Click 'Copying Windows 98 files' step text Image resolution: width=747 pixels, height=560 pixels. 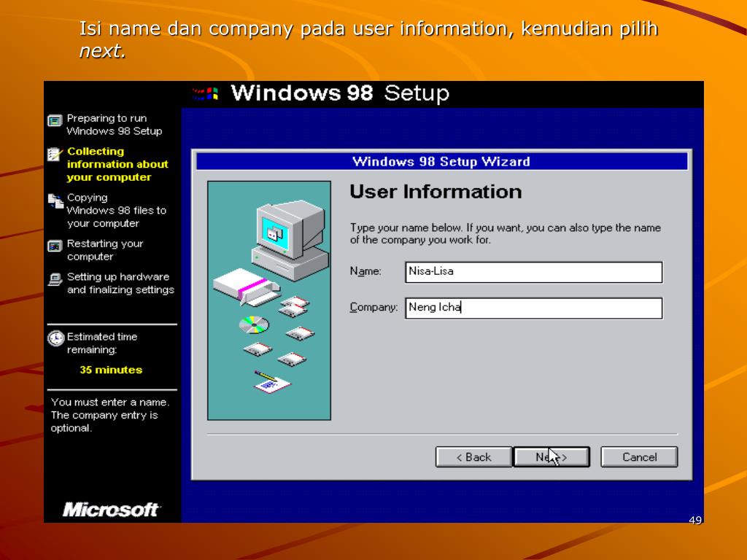[116, 211]
